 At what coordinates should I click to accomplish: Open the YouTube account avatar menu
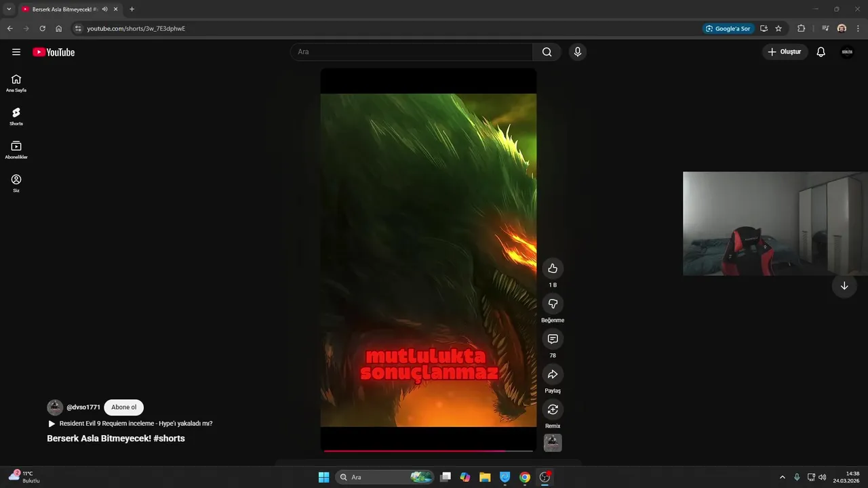pyautogui.click(x=847, y=52)
